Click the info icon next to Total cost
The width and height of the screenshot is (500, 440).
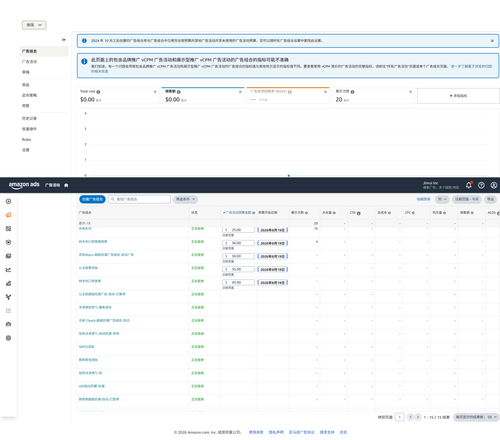[x=98, y=92]
